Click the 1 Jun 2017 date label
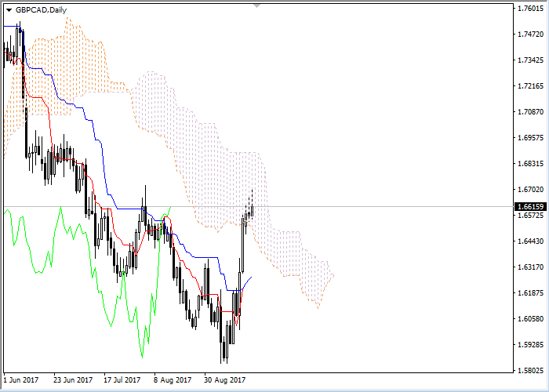This screenshot has width=549, height=392. tap(21, 379)
